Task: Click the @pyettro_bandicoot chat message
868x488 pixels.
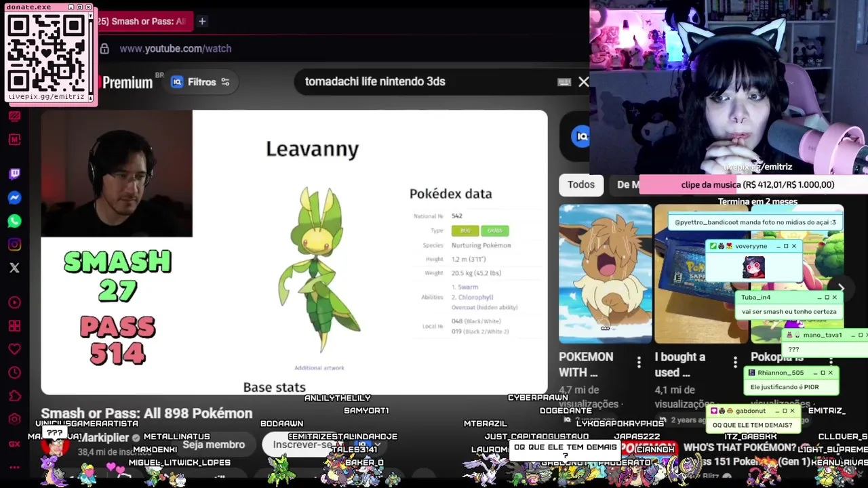Action: click(x=755, y=222)
